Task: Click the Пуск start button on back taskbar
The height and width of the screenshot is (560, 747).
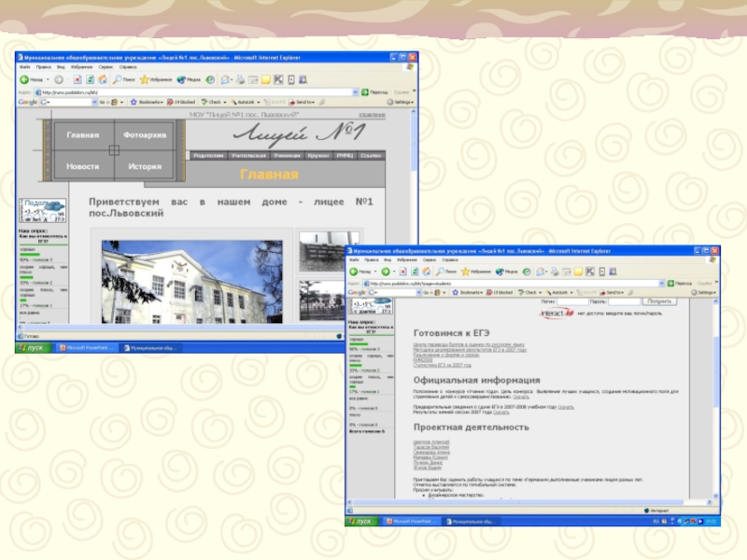Action: (x=33, y=346)
